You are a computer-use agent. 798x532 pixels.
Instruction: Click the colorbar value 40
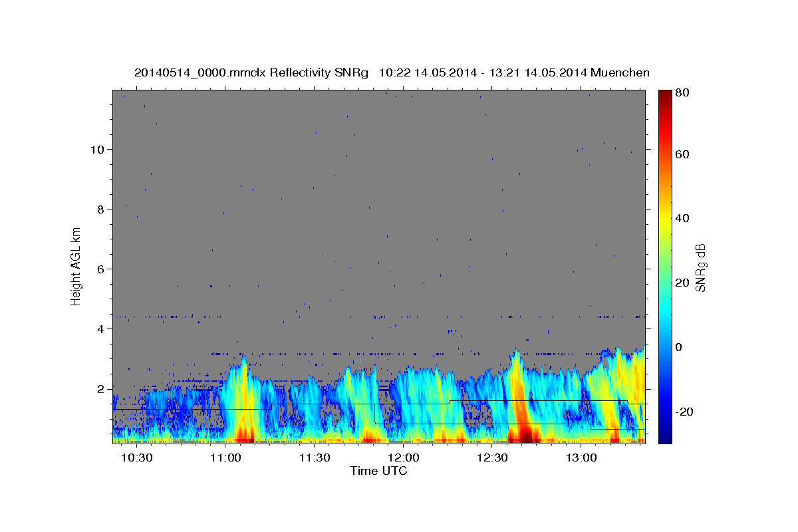pos(682,219)
